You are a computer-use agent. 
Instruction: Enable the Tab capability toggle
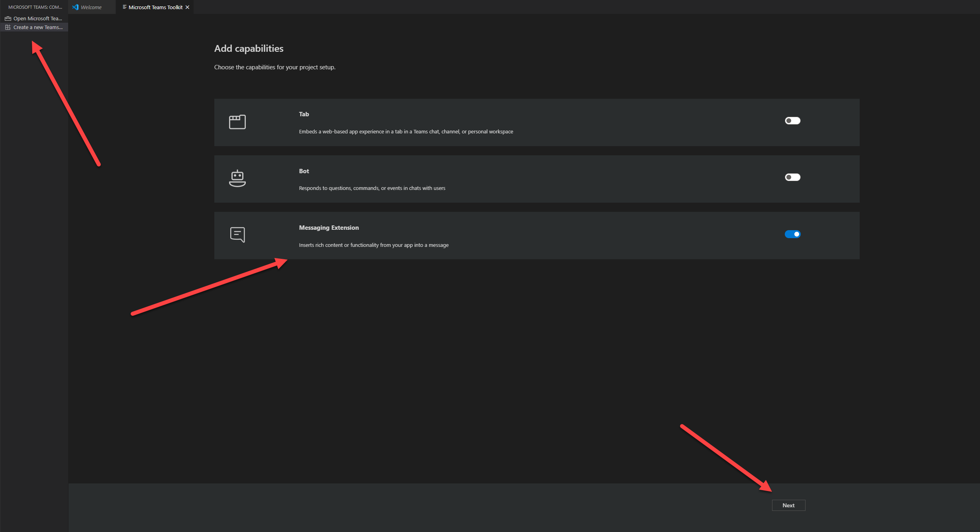pyautogui.click(x=792, y=121)
